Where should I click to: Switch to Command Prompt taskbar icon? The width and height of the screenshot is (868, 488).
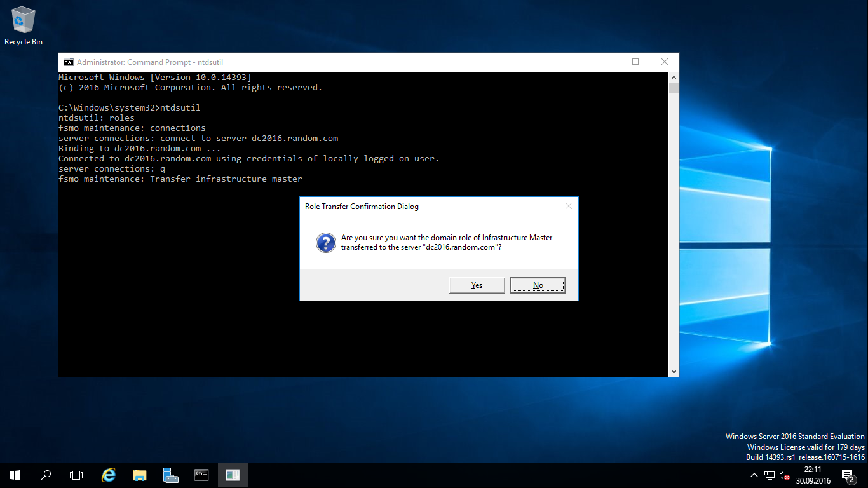(201, 475)
